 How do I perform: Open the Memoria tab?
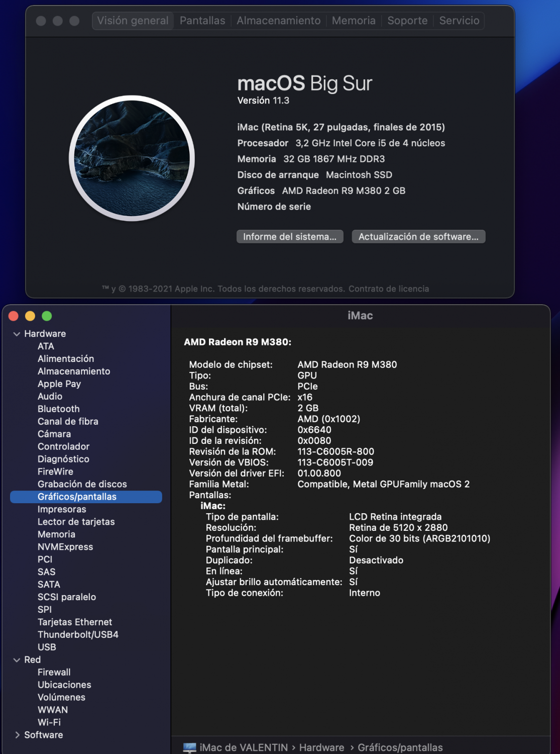[x=354, y=21]
